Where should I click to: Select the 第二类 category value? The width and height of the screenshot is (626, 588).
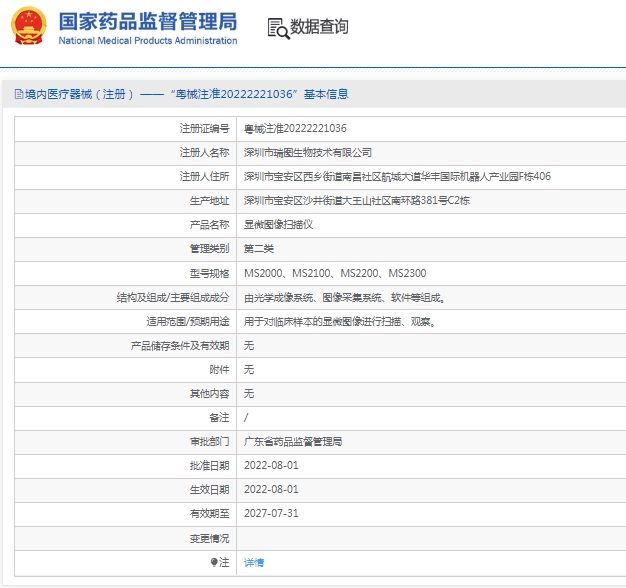point(259,249)
